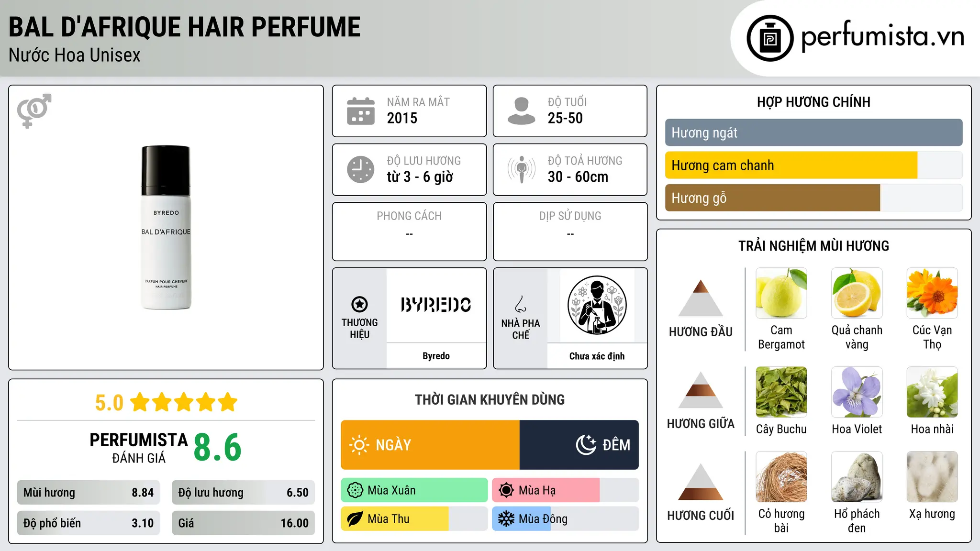Image resolution: width=980 pixels, height=551 pixels.
Task: Open the Cam Bergamot note image
Action: (x=781, y=293)
